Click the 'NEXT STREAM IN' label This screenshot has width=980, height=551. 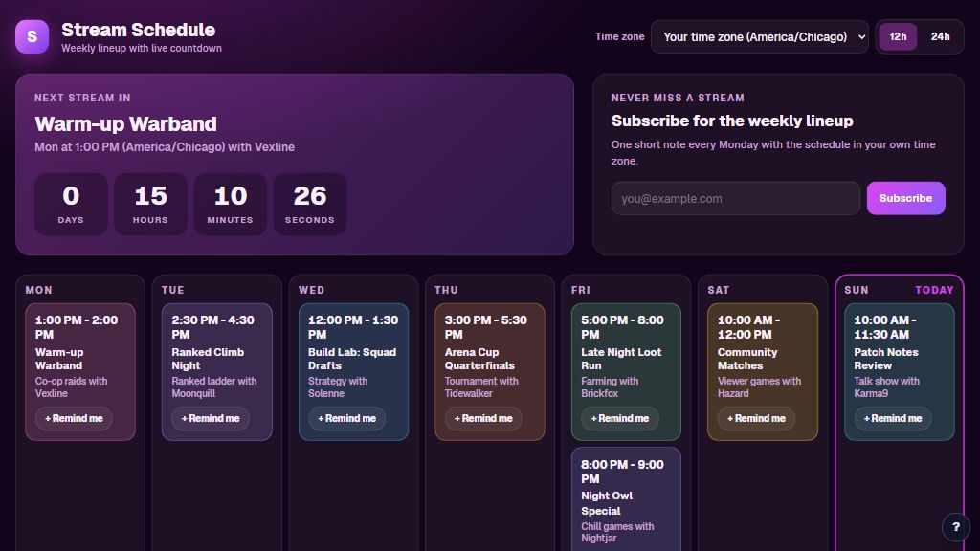click(x=82, y=99)
